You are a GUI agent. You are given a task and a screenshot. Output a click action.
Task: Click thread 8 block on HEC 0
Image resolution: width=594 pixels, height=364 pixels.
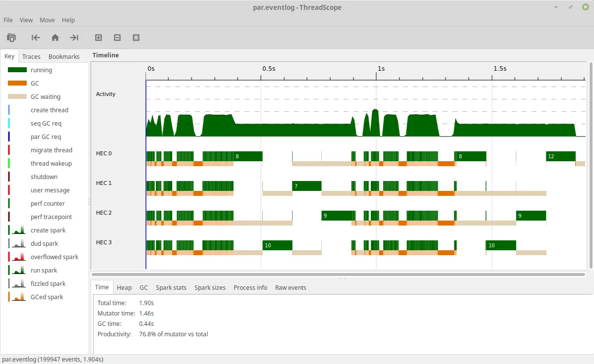(x=247, y=156)
